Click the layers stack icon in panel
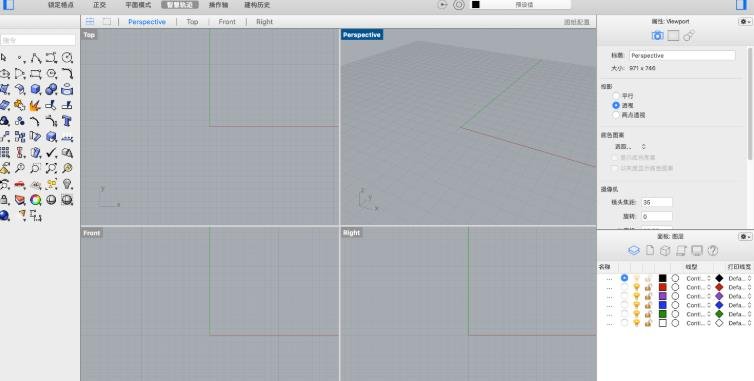754x381 pixels. pos(634,250)
